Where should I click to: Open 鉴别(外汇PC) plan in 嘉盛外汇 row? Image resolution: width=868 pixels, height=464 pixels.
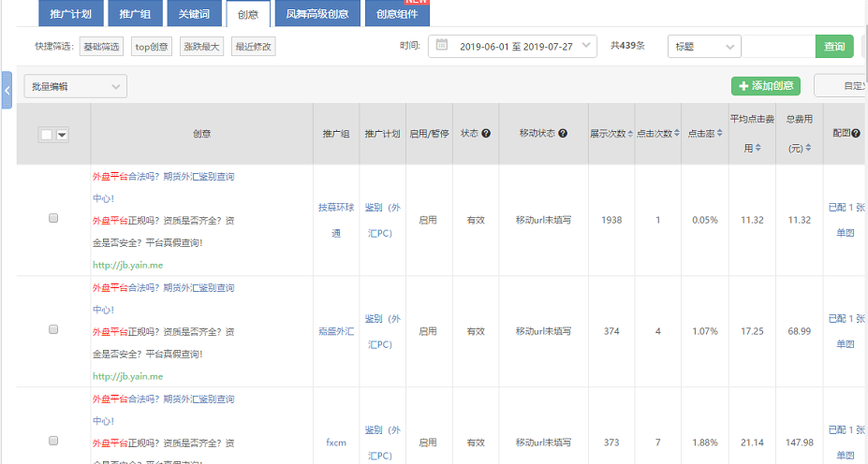(382, 331)
